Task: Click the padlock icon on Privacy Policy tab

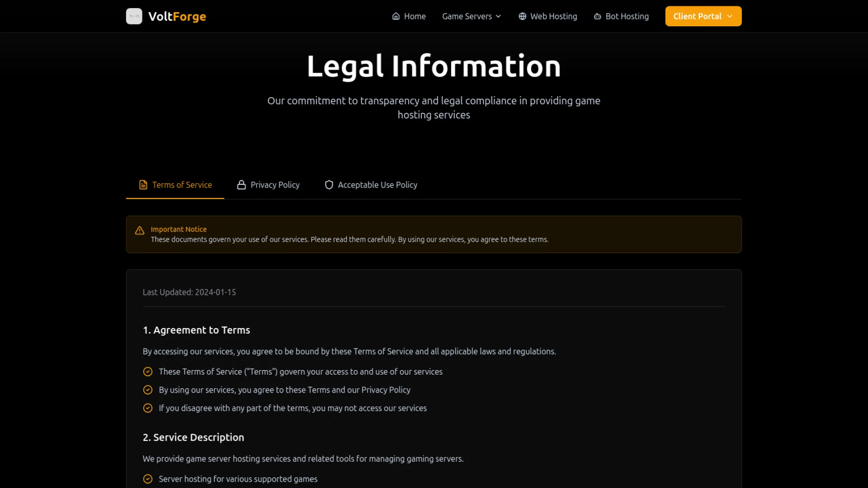Action: [x=241, y=185]
